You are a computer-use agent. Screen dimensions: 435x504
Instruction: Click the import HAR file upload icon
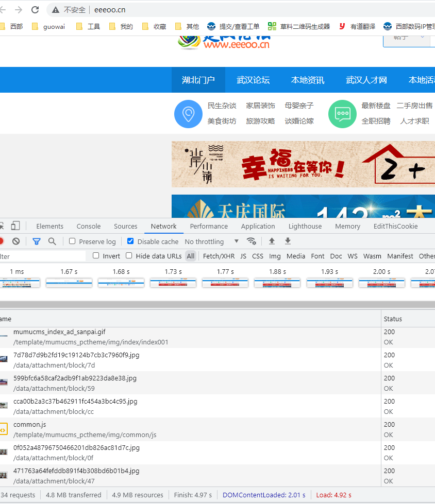[272, 241]
